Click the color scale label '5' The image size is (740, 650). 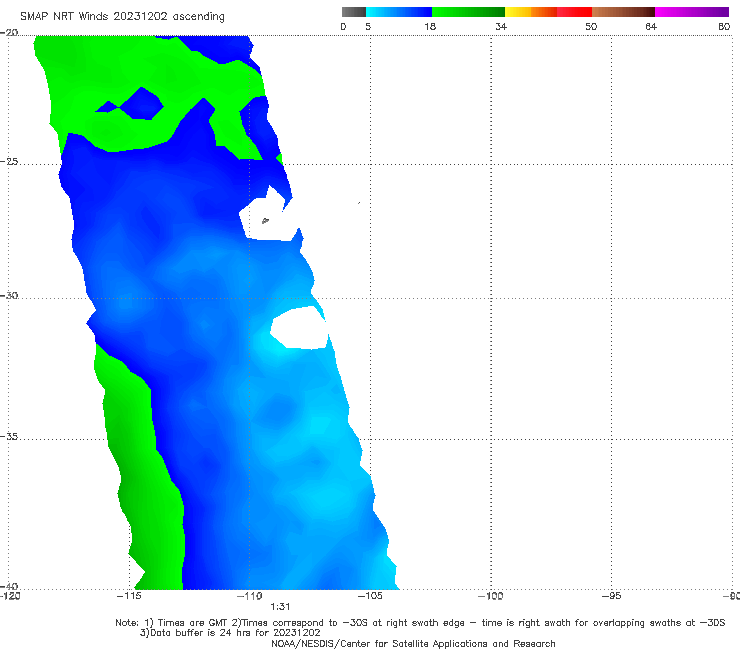(x=368, y=26)
